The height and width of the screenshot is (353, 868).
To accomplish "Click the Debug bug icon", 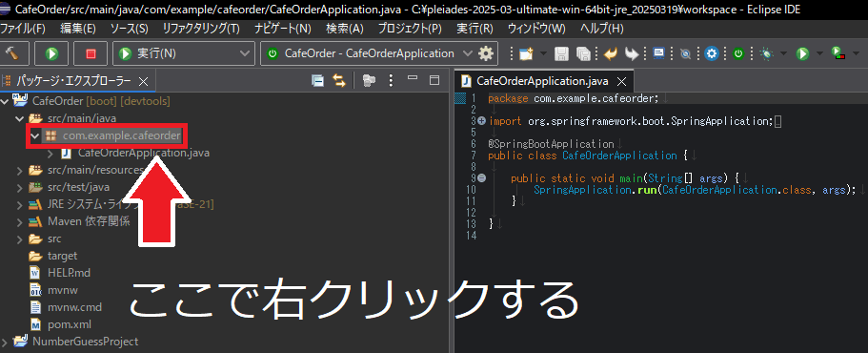I will click(x=767, y=53).
